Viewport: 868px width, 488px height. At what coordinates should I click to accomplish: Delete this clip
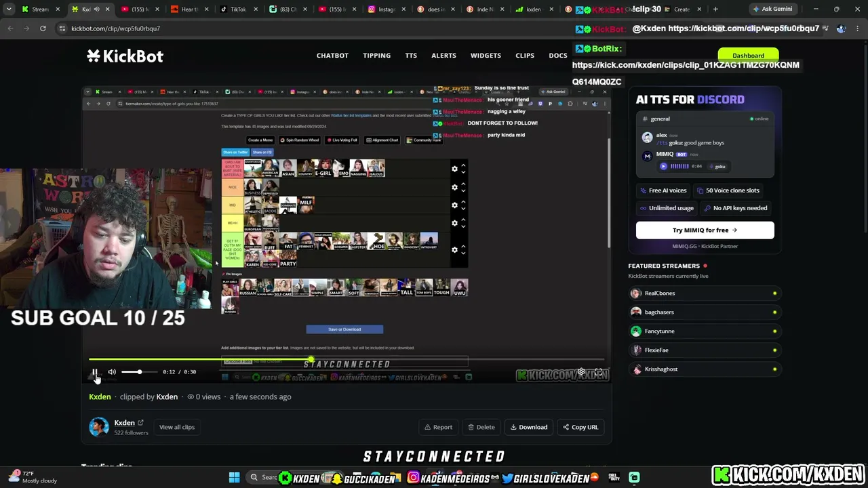coord(481,427)
